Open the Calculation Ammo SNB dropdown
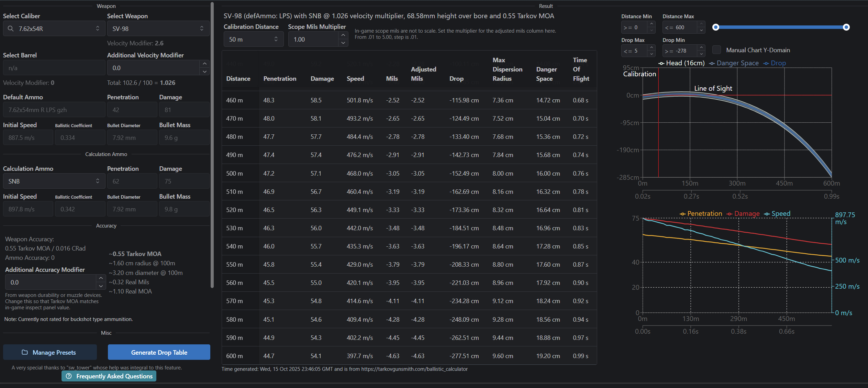 coord(54,181)
